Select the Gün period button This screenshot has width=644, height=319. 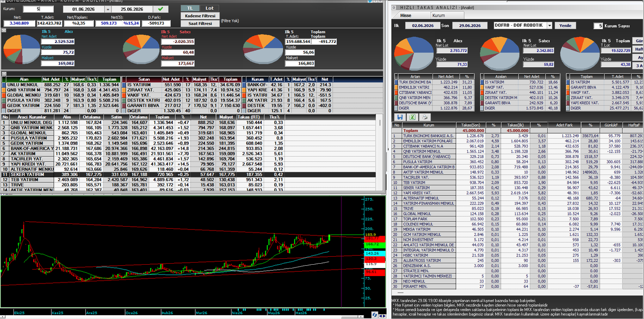[639, 41]
